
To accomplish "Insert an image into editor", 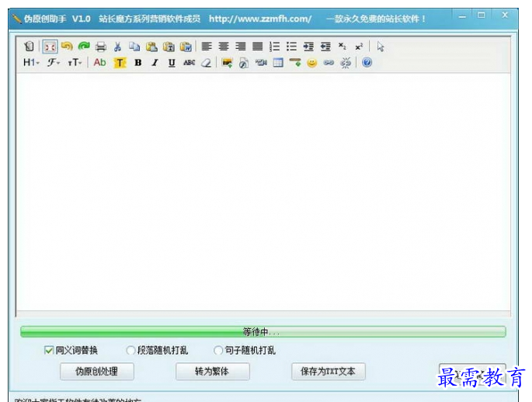I will 227,62.
